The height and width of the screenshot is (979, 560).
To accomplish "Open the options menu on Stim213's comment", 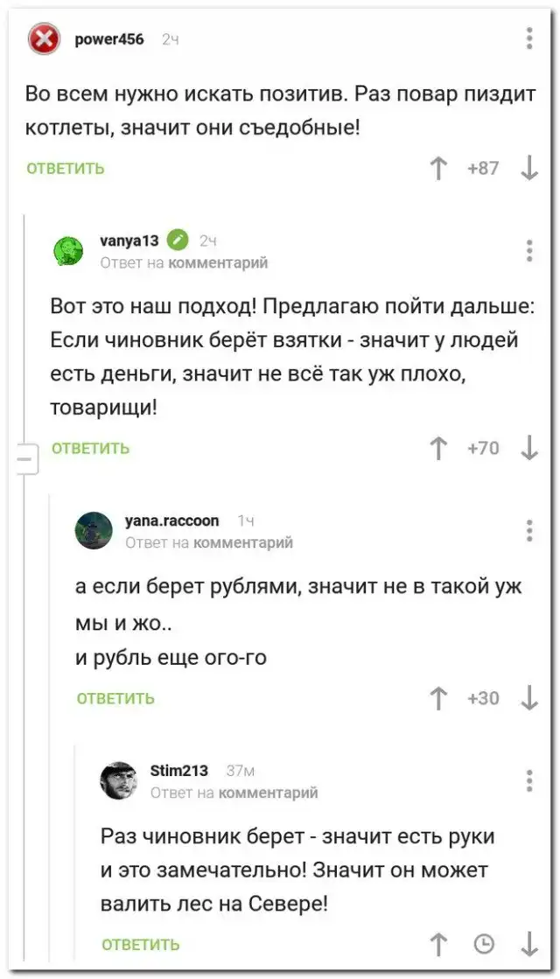I will [x=529, y=780].
